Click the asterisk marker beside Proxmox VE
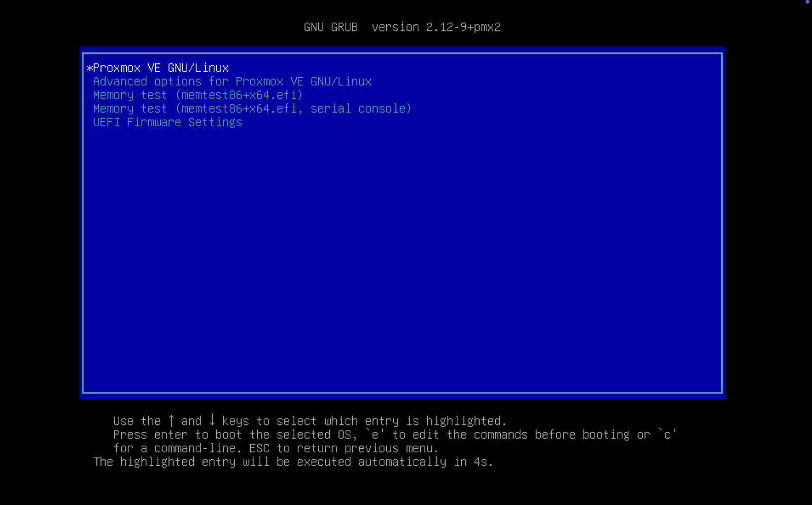The height and width of the screenshot is (505, 812). pyautogui.click(x=89, y=68)
